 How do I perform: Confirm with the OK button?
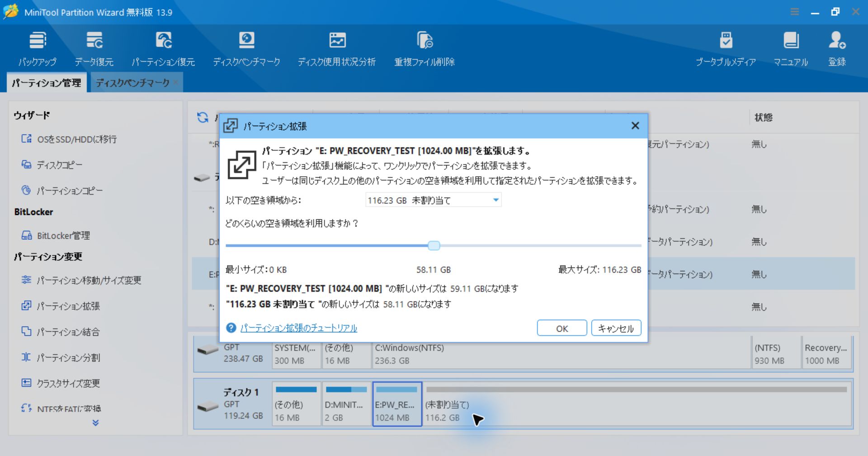562,328
